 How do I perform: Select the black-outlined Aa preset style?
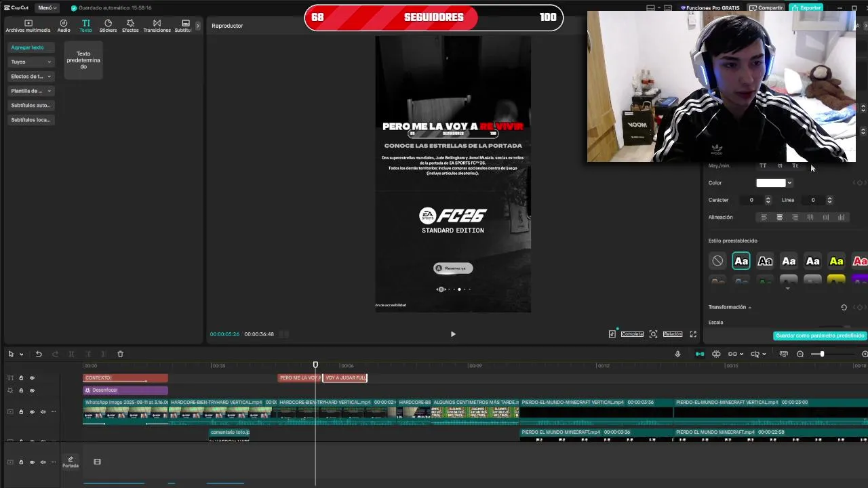pos(765,261)
